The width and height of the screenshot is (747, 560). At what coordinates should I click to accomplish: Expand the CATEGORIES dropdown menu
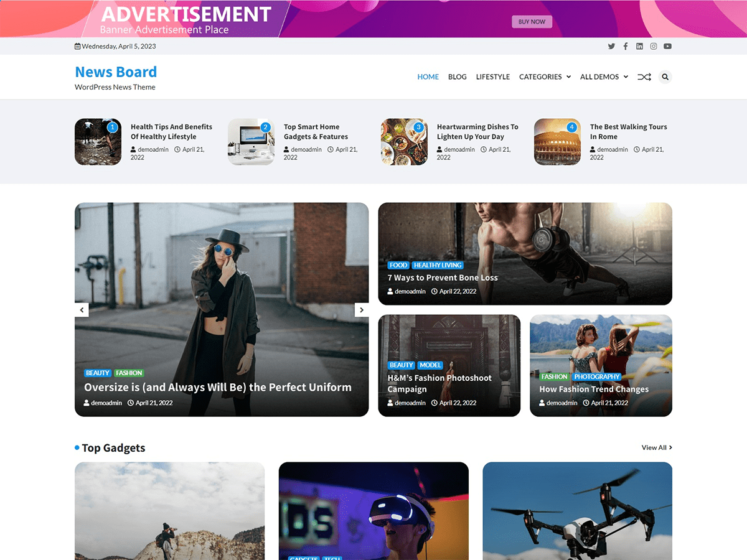tap(541, 77)
